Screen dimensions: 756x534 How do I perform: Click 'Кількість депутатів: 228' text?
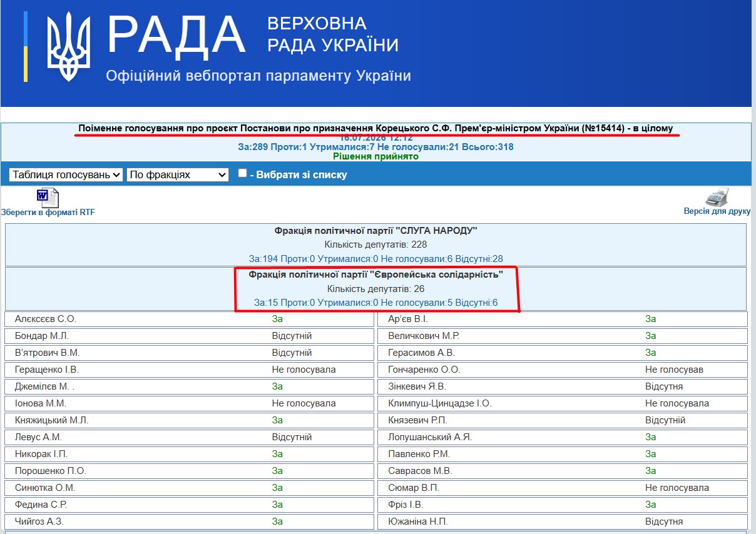375,244
